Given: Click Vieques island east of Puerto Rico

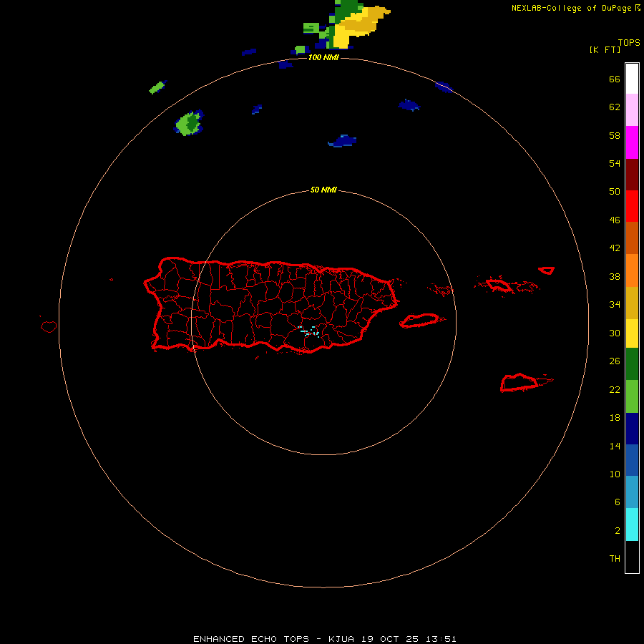Looking at the screenshot, I should [x=421, y=321].
